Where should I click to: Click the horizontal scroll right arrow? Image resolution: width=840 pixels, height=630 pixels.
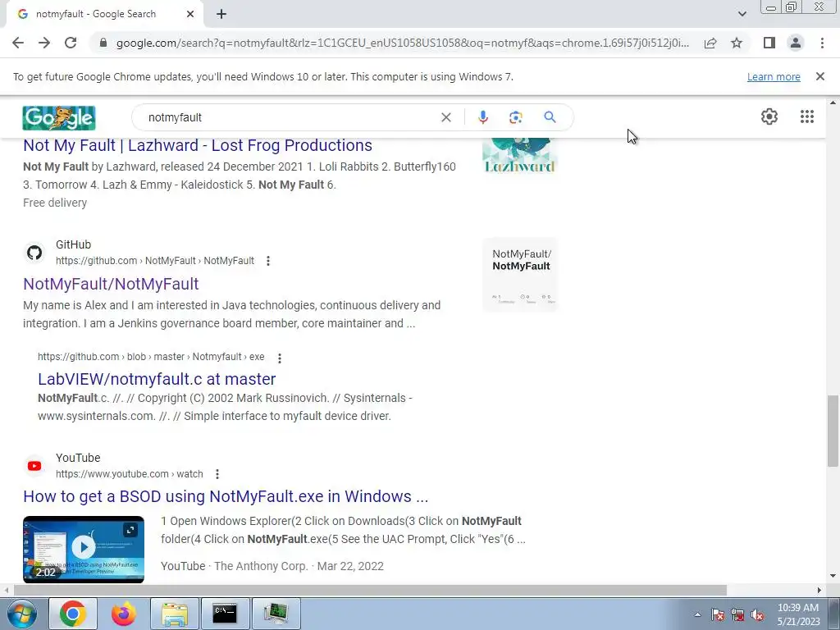tap(819, 590)
